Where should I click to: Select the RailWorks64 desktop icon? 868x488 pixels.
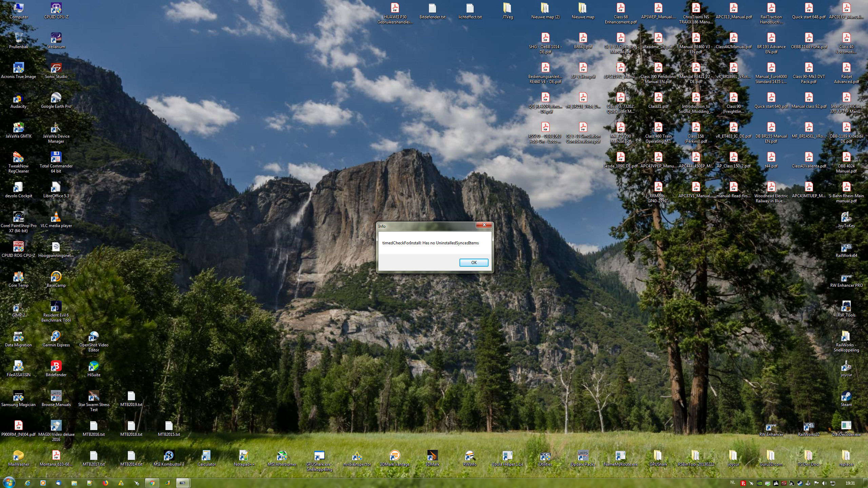click(846, 247)
